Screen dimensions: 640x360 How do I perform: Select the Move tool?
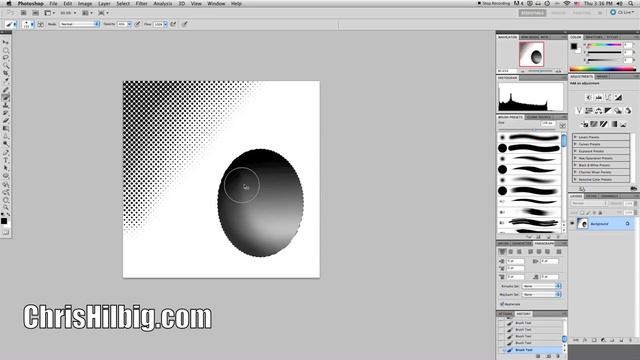coord(6,42)
